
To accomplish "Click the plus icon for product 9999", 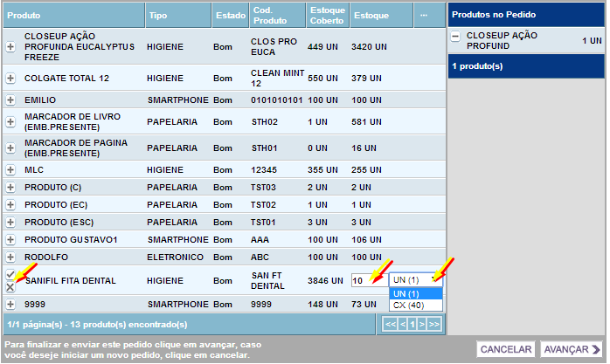I will pos(10,304).
